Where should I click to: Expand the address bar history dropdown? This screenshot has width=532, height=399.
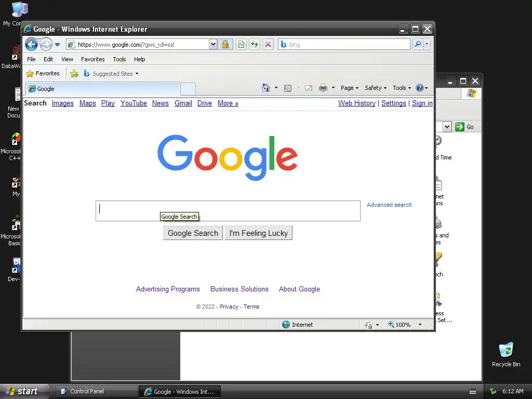point(212,45)
